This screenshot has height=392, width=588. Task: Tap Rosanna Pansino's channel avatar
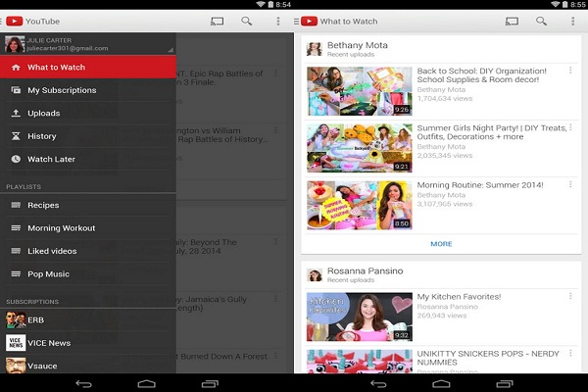tap(315, 275)
